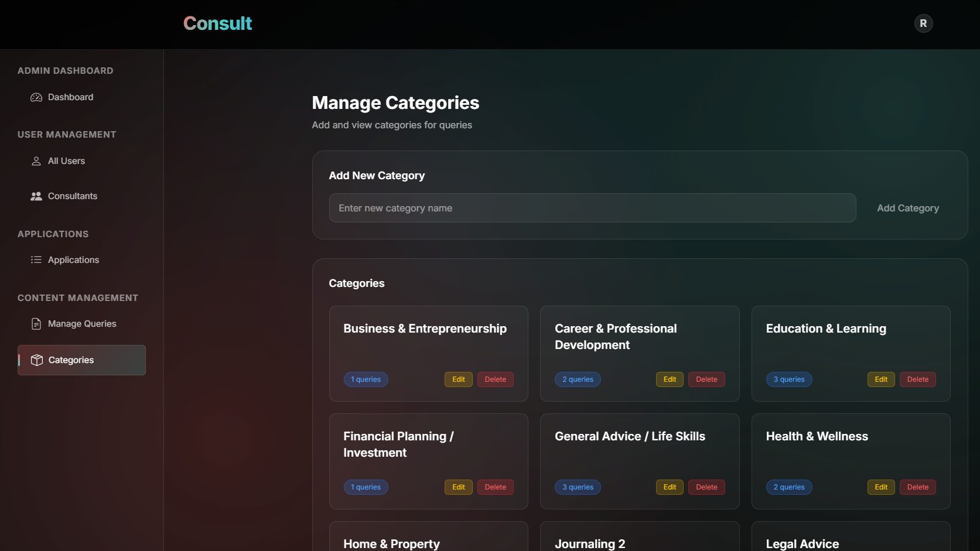Click the All Users person icon
This screenshot has height=551, width=980.
[36, 161]
